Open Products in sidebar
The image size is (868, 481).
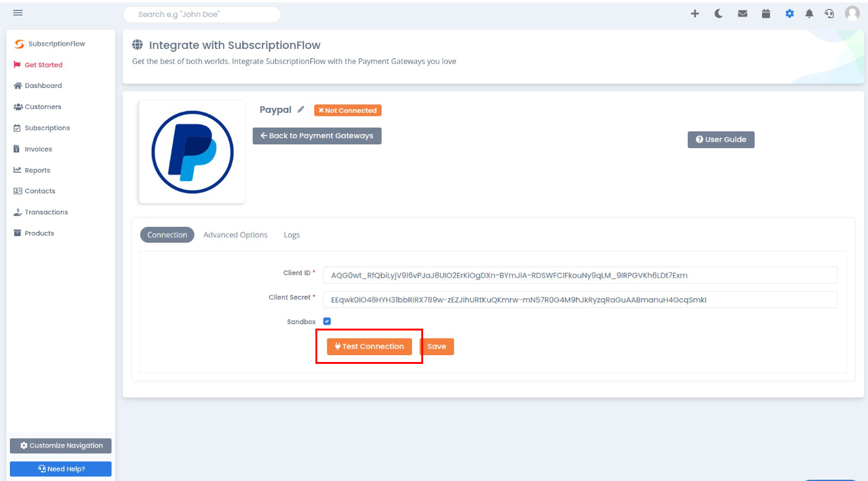click(33, 234)
